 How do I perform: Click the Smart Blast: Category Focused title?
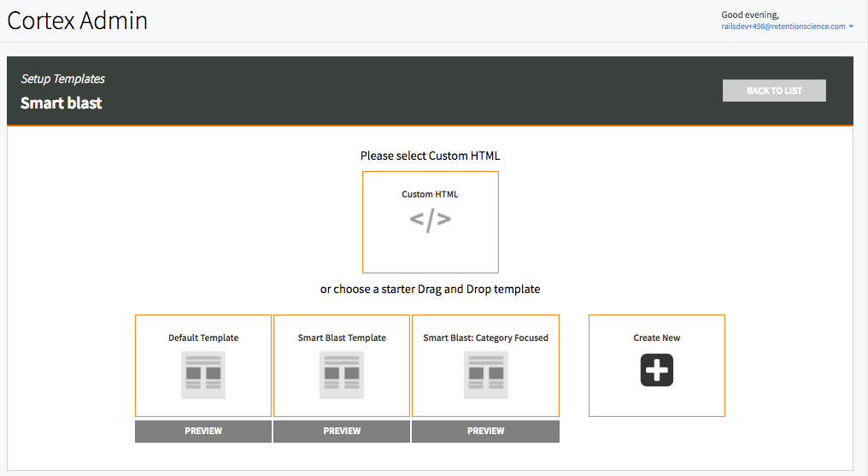485,338
